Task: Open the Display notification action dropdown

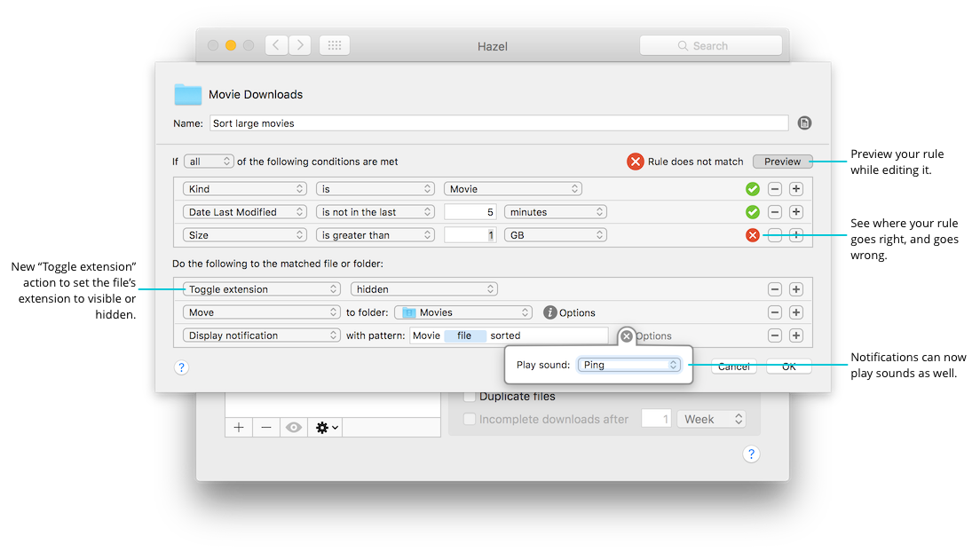Action: point(261,335)
